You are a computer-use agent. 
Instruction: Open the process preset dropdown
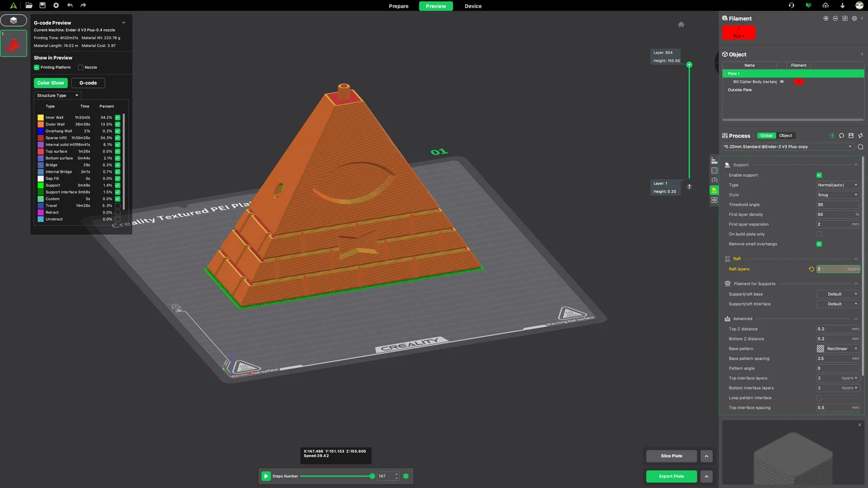point(788,147)
